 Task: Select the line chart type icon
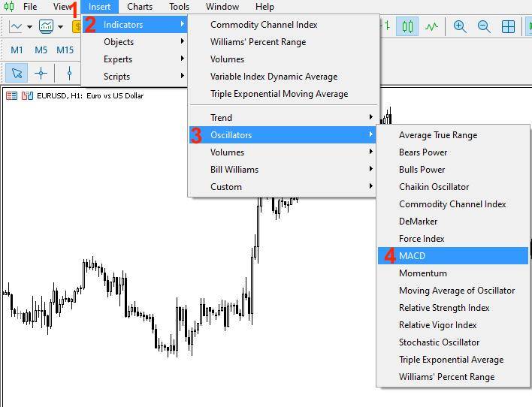point(431,26)
